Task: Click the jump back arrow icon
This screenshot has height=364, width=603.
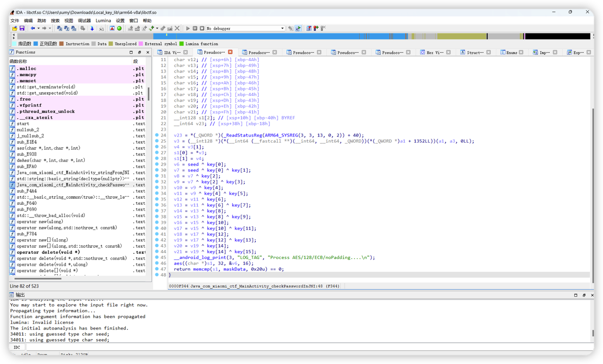Action: (x=32, y=28)
